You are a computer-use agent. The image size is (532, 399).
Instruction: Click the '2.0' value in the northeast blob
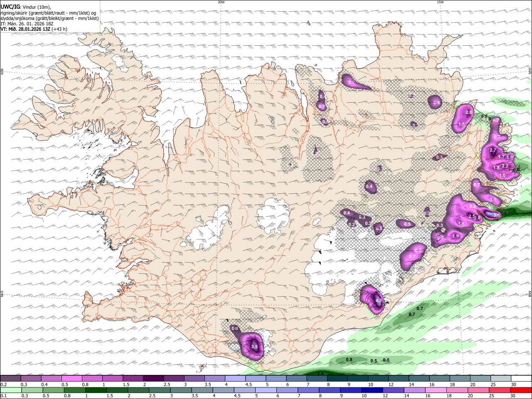469,113
